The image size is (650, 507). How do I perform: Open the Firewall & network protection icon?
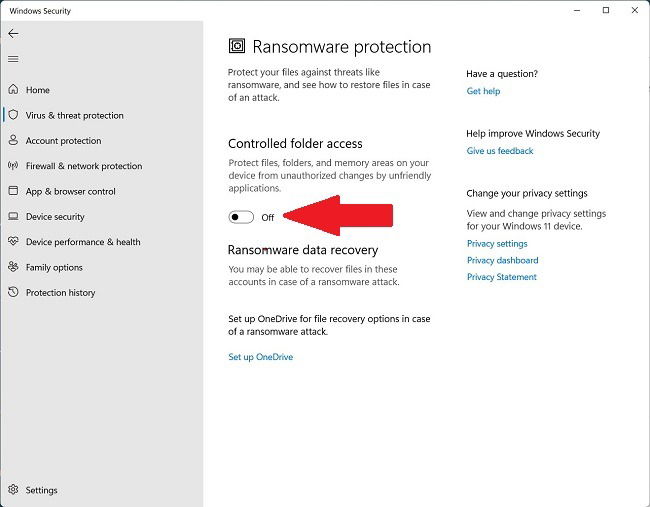(14, 166)
